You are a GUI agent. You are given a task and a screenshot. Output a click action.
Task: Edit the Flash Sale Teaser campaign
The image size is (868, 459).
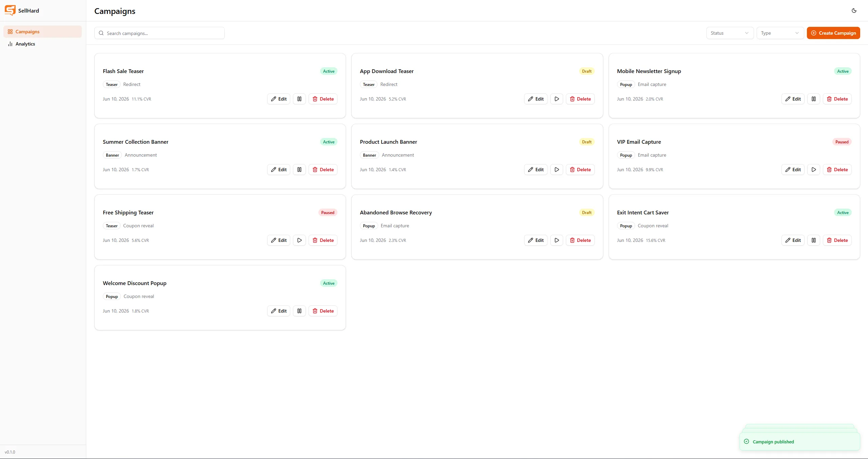(279, 99)
